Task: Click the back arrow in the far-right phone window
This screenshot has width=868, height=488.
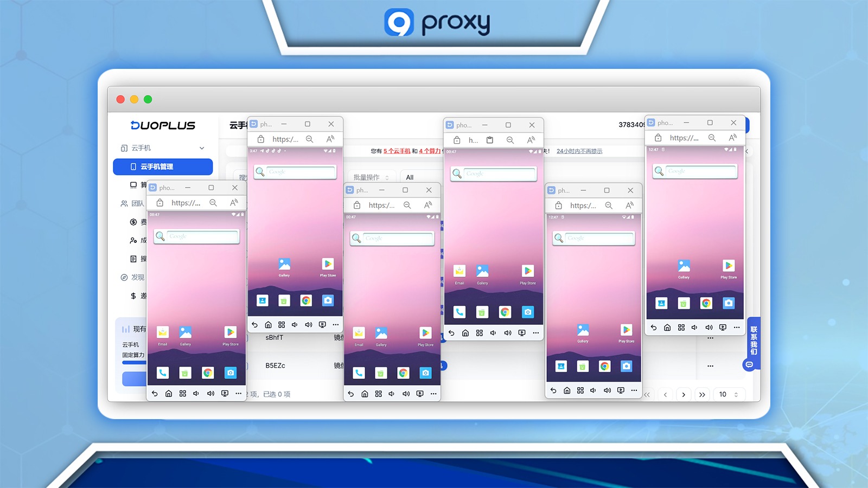Action: coord(653,328)
